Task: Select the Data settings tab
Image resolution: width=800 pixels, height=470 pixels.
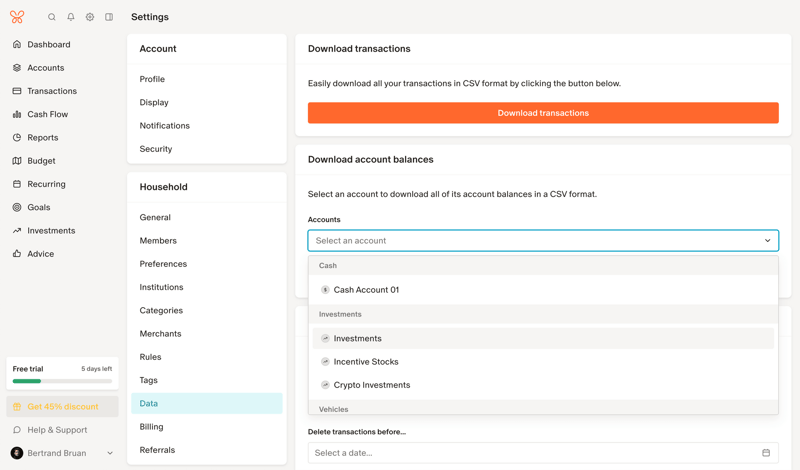Action: pyautogui.click(x=207, y=403)
